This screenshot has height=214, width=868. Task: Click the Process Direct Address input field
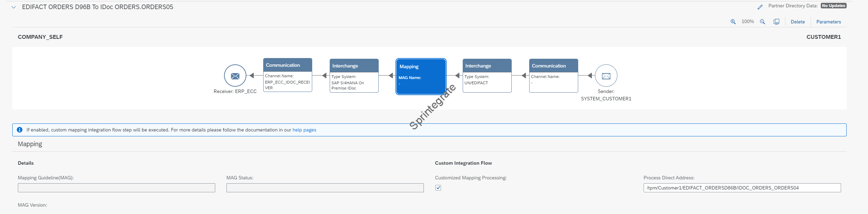pos(742,188)
